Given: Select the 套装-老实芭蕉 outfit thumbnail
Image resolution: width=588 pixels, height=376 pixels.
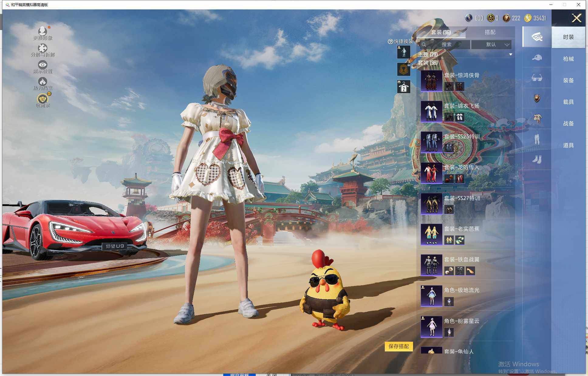Looking at the screenshot, I should click(x=431, y=234).
